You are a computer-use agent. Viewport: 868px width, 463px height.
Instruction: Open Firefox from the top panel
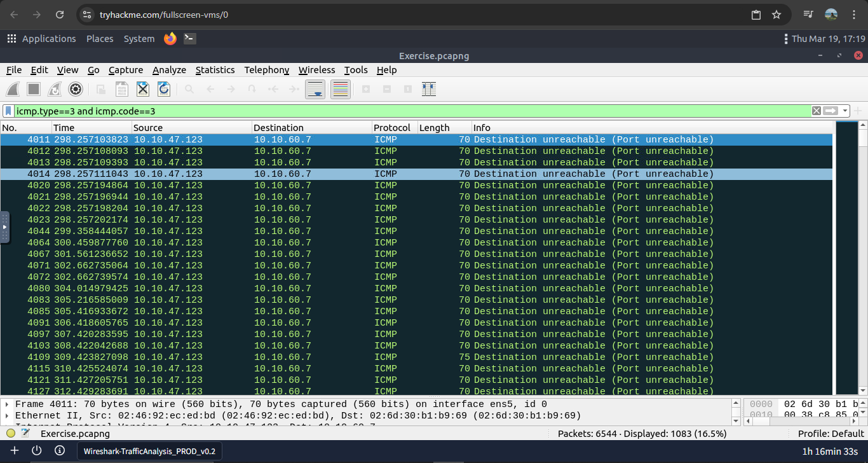pyautogui.click(x=170, y=39)
